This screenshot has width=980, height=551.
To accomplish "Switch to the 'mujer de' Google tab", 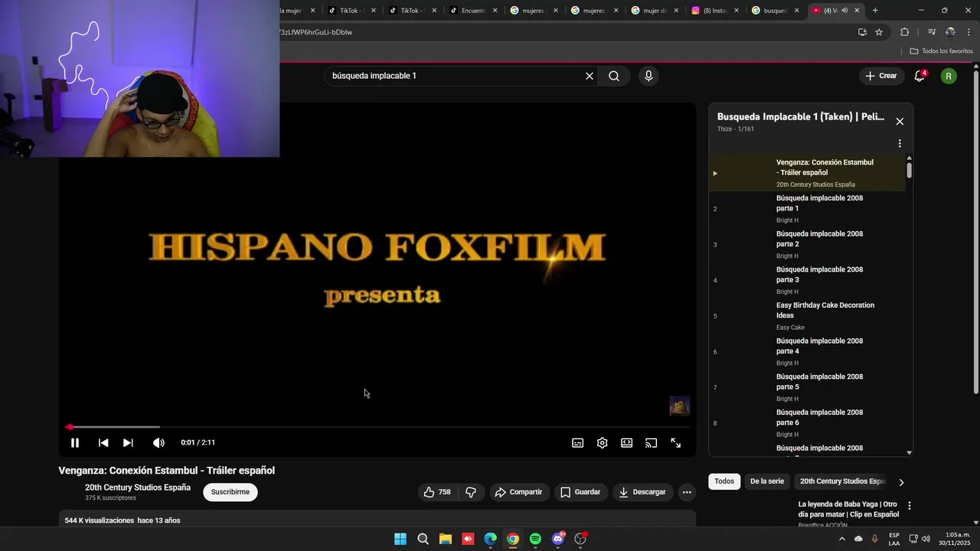I will pos(656,11).
